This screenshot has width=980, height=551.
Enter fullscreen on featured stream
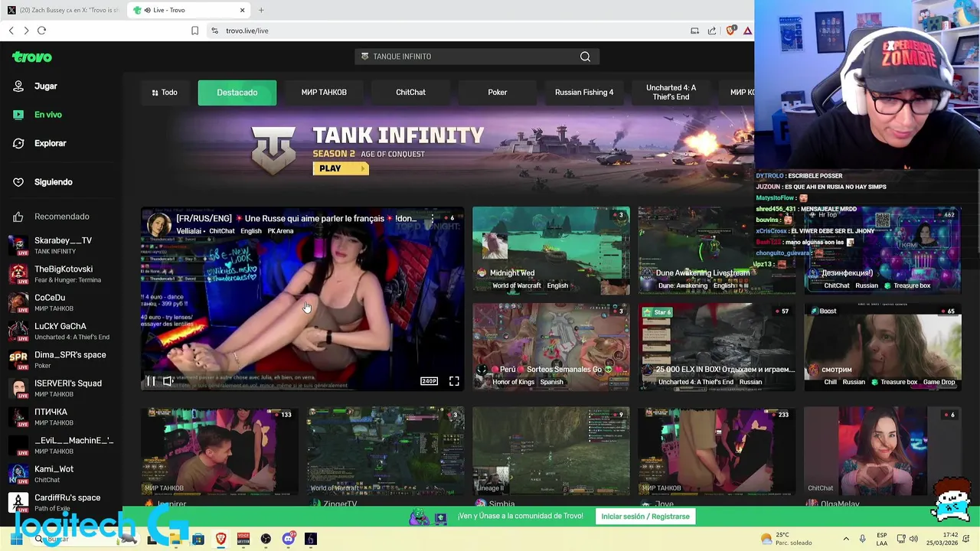tap(454, 381)
